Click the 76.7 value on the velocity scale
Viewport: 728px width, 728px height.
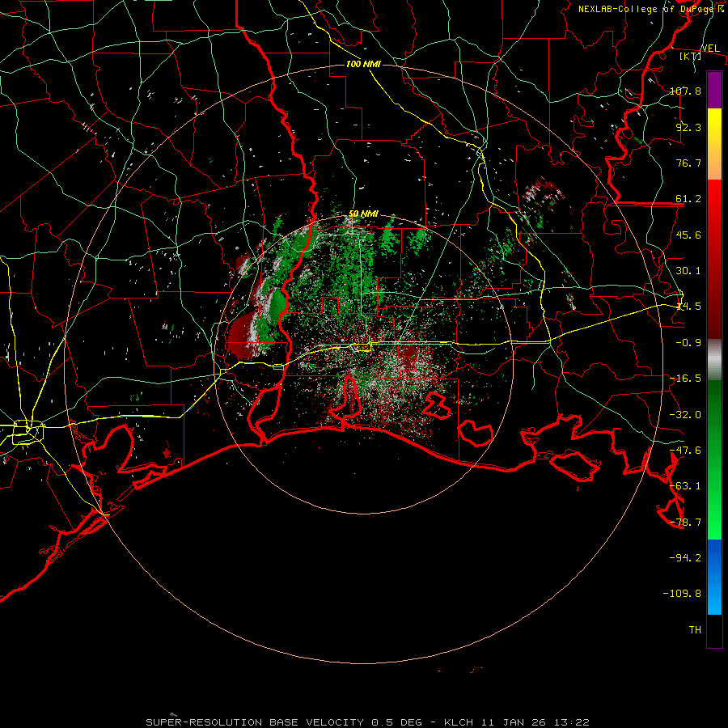point(688,163)
